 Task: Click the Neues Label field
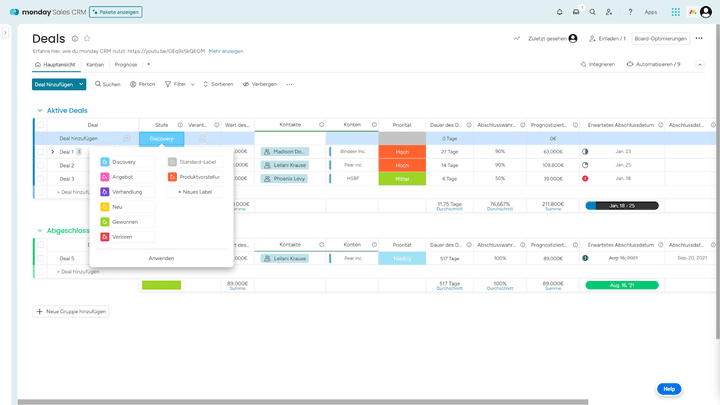pyautogui.click(x=194, y=191)
